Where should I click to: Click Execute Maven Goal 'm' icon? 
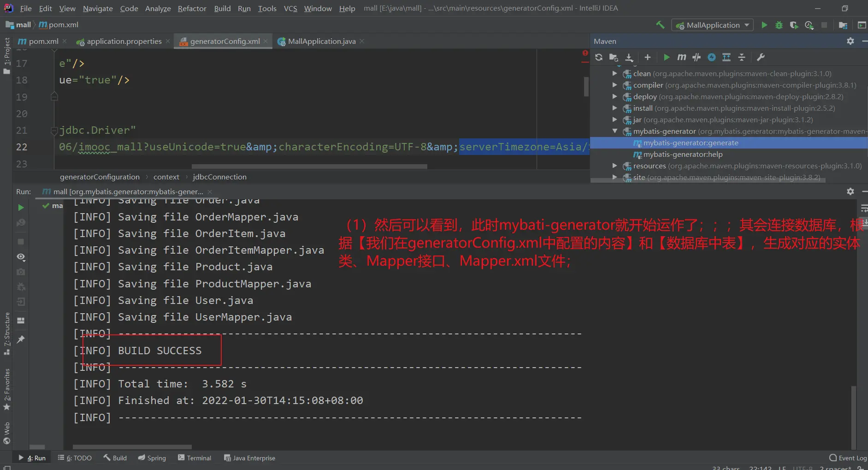click(681, 57)
